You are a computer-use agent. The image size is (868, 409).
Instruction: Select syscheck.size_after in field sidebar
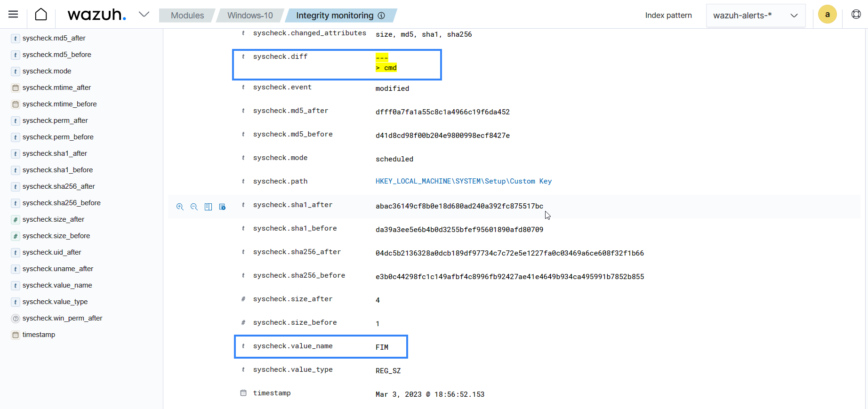(x=53, y=219)
